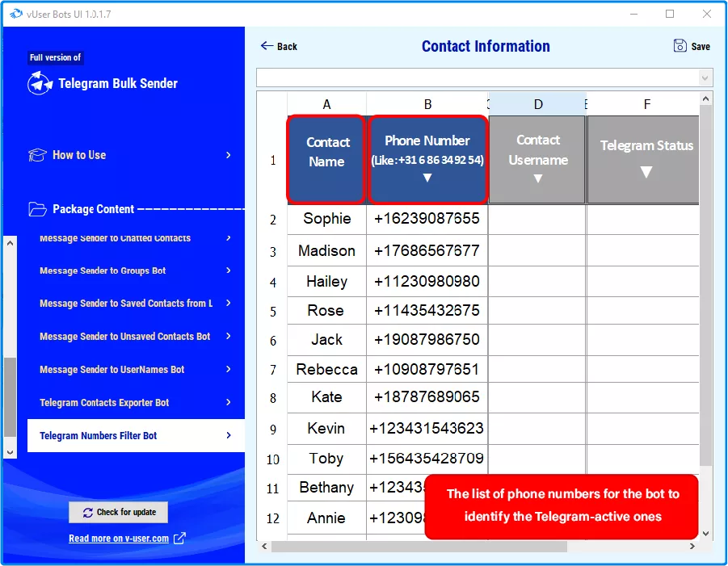728x566 pixels.
Task: Click the spreadsheet horizontal scroll left arrow
Action: point(264,547)
